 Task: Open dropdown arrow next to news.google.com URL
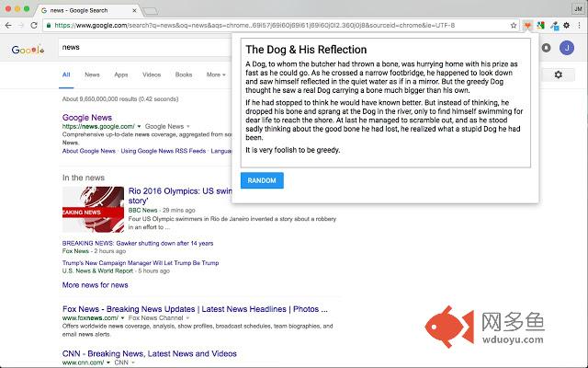point(139,126)
